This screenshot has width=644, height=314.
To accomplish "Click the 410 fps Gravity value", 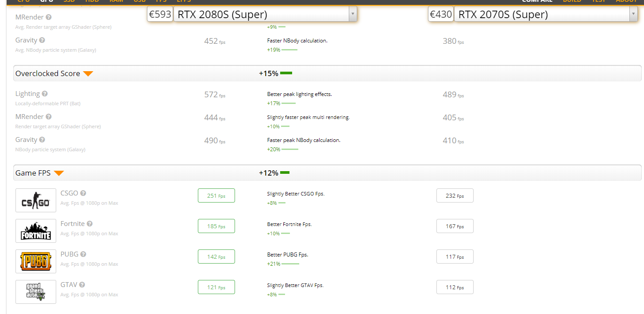I will pos(453,141).
